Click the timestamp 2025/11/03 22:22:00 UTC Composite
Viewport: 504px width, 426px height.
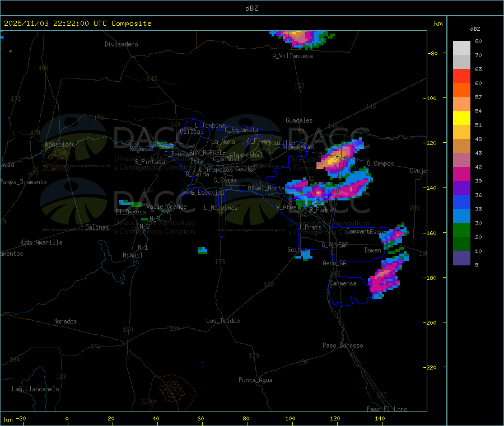pos(77,24)
